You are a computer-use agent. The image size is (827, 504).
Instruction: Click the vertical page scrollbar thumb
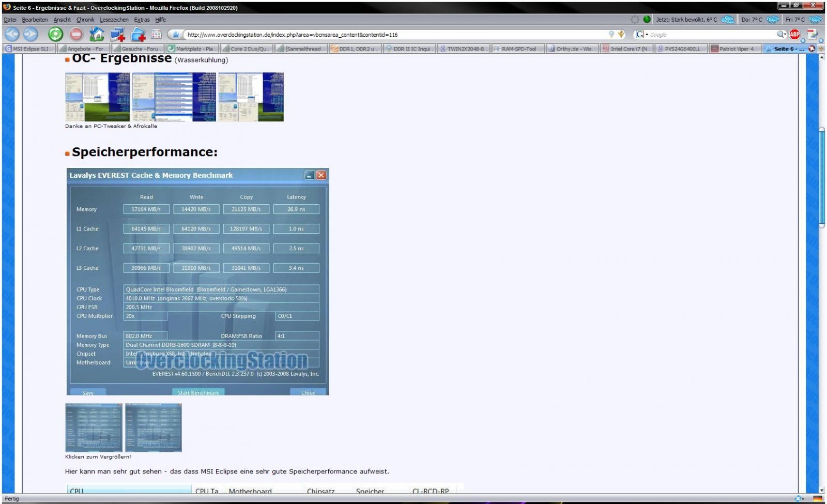point(822,177)
